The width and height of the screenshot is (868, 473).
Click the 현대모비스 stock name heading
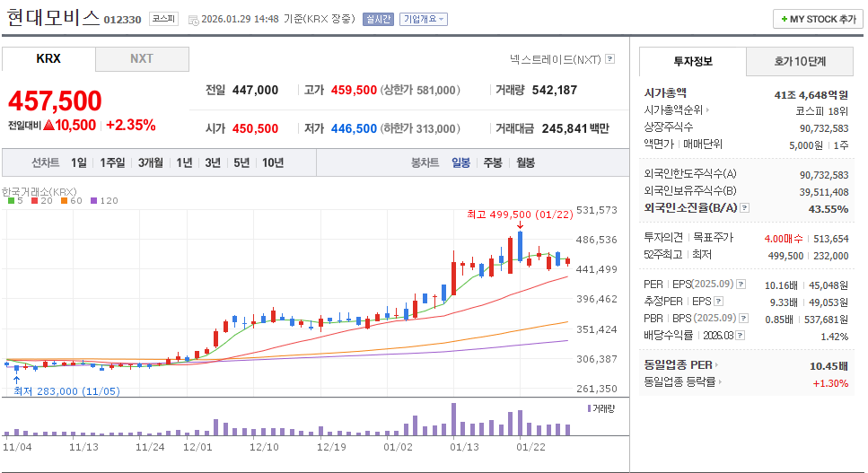[x=53, y=18]
